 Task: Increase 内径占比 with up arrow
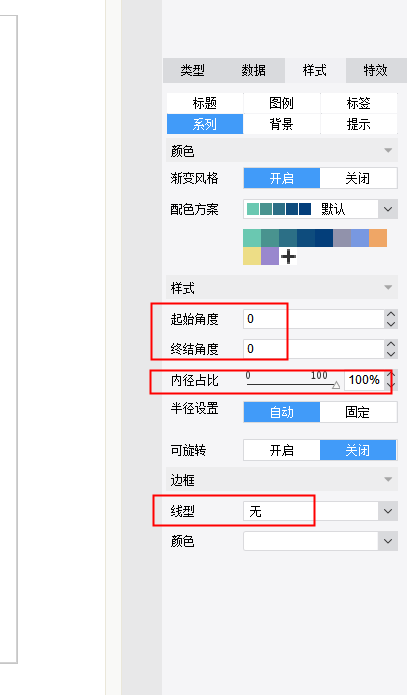[391, 375]
